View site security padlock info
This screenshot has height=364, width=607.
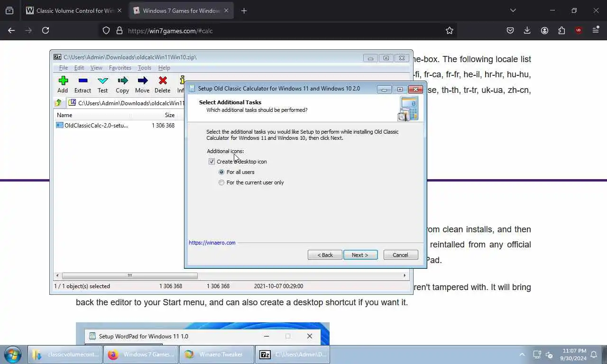[x=120, y=30]
